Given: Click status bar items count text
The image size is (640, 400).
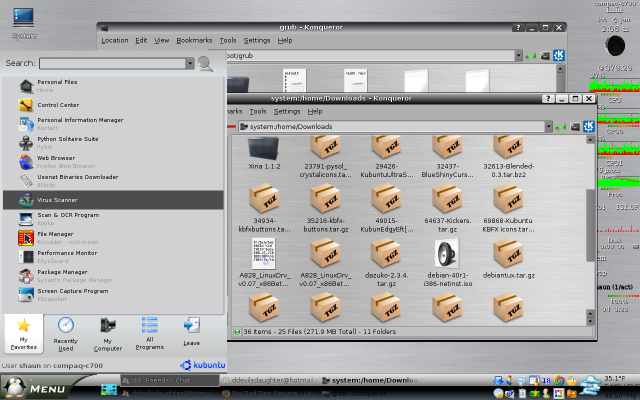Looking at the screenshot, I should click(320, 331).
